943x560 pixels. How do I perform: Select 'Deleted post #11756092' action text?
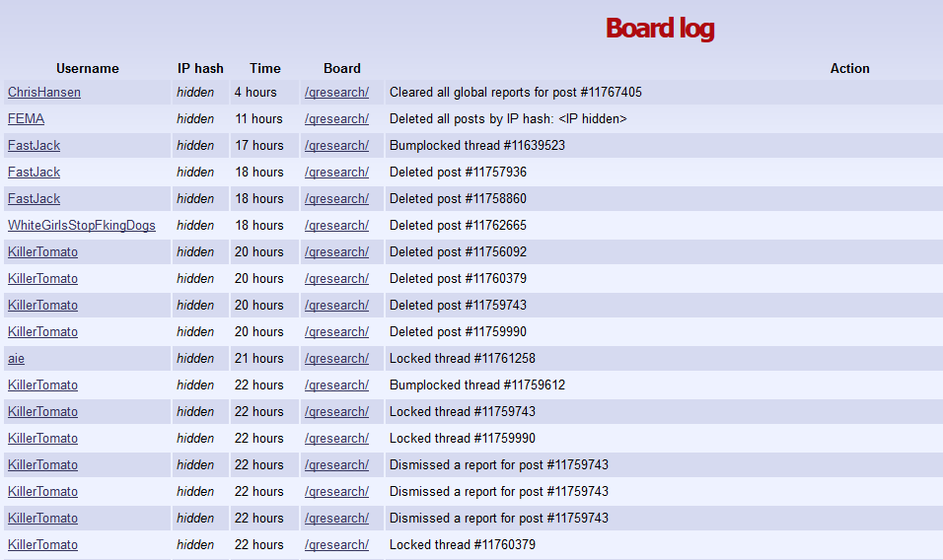(x=458, y=251)
